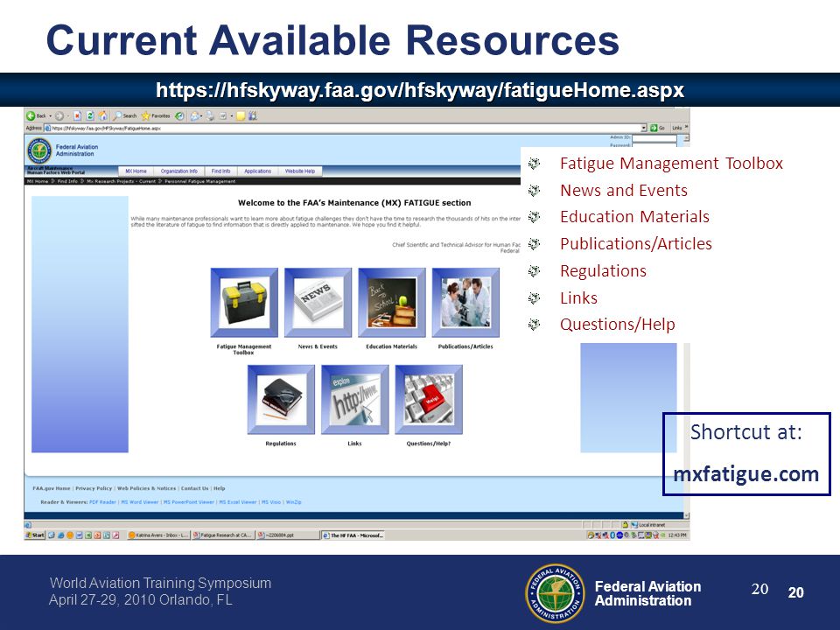Screen dimensions: 840x630
Task: Click the green Go button
Action: click(x=657, y=128)
